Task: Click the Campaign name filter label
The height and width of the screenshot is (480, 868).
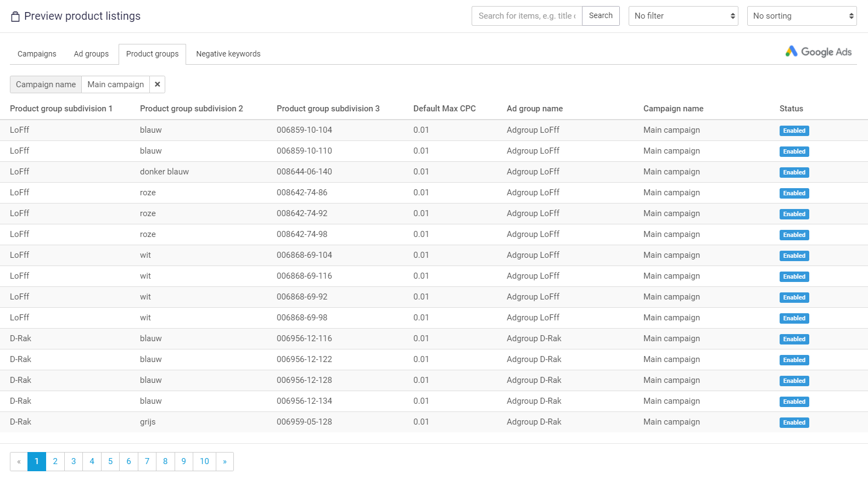Action: [x=46, y=84]
